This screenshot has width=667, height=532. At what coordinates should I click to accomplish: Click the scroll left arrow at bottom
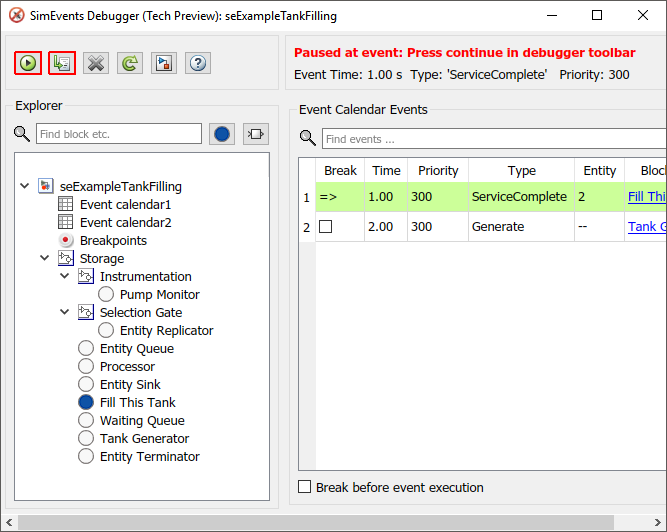9,522
